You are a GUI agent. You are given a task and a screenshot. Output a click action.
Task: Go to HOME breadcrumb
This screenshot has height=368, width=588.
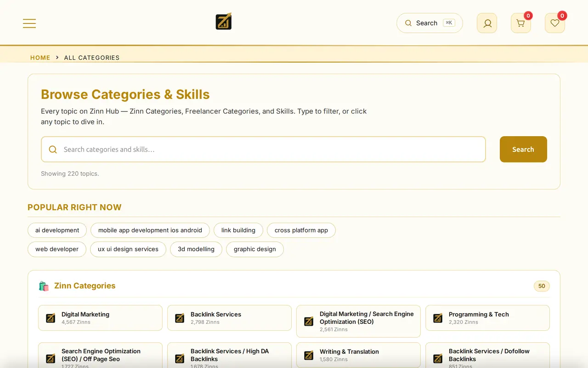click(x=40, y=57)
